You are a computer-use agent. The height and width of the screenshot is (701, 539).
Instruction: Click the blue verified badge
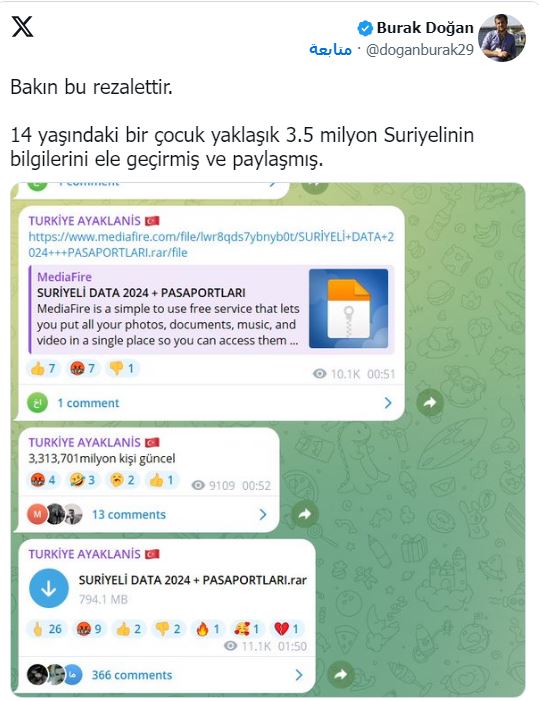[365, 29]
